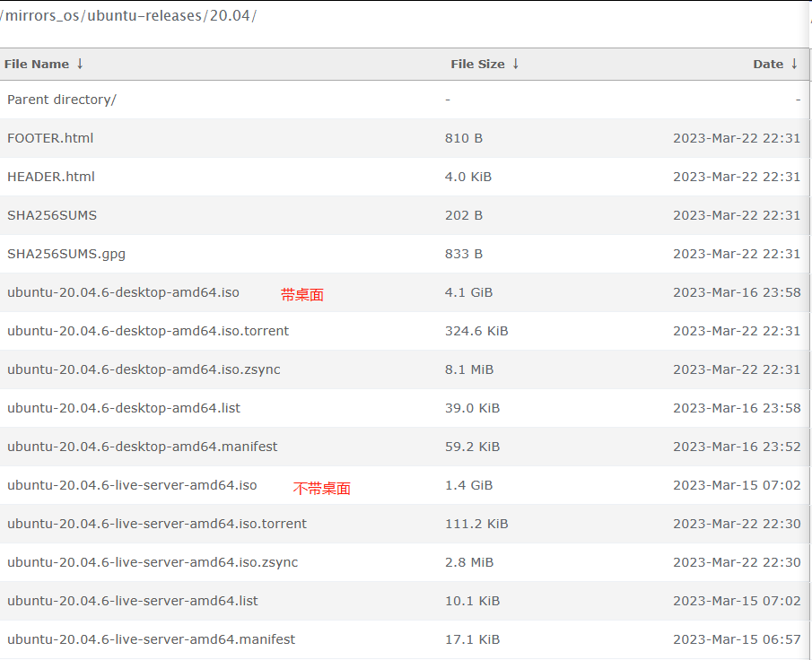812x660 pixels.
Task: Download the desktop-amd64.iso.zsync file
Action: click(x=144, y=369)
